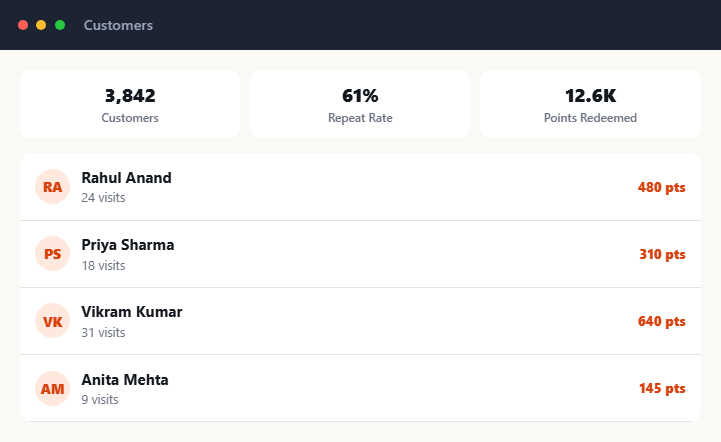Image resolution: width=721 pixels, height=442 pixels.
Task: Open the 61% Repeat Rate card
Action: (x=360, y=104)
